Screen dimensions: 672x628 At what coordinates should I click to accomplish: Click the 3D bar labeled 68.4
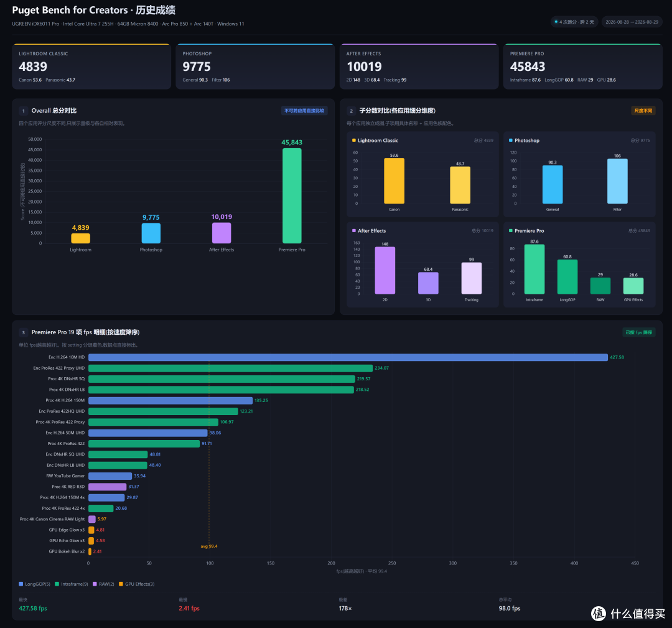pyautogui.click(x=428, y=283)
